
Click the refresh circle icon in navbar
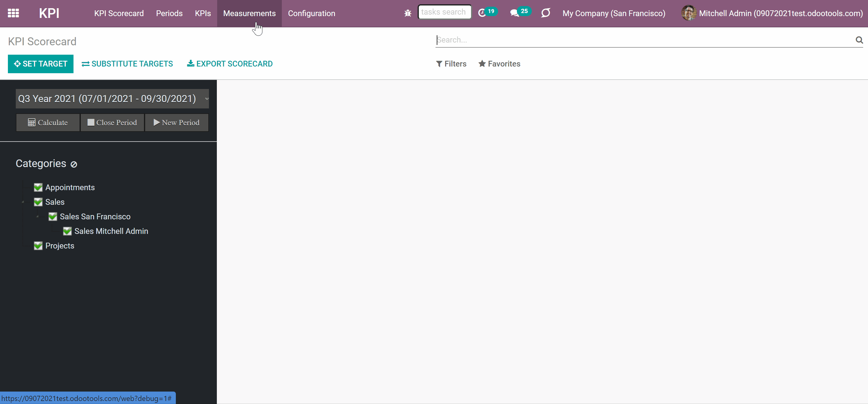545,13
